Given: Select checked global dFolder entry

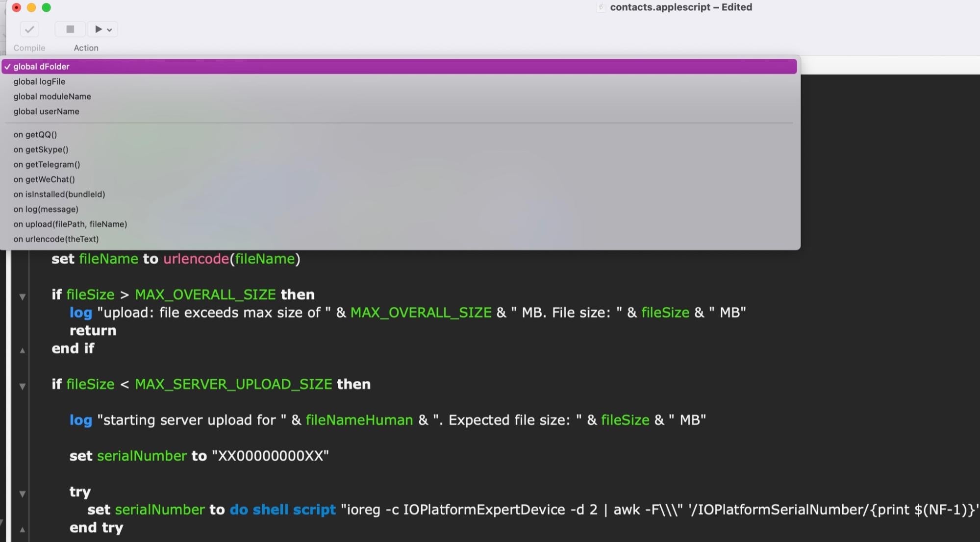Looking at the screenshot, I should 41,67.
